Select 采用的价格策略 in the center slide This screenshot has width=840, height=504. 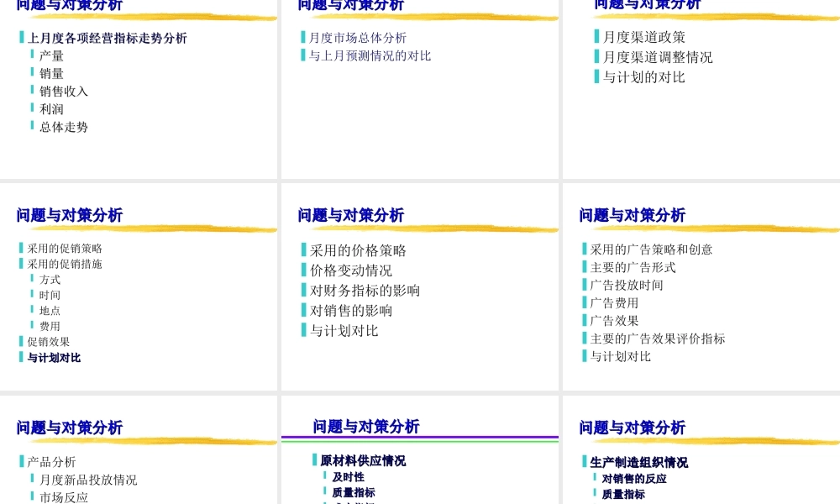(x=357, y=249)
